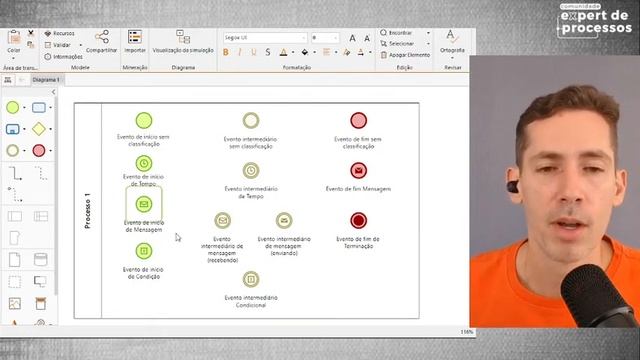
Task: Expand the Validar dropdown arrow
Action: coord(80,45)
